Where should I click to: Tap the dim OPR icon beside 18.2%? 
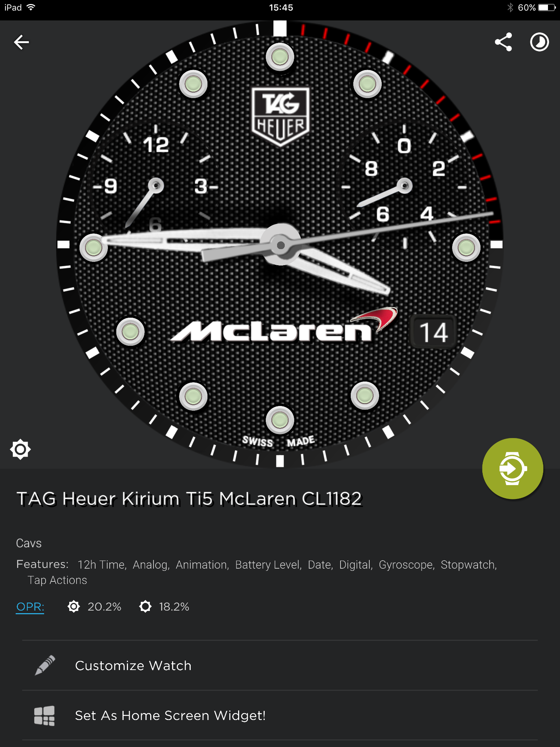pyautogui.click(x=145, y=607)
